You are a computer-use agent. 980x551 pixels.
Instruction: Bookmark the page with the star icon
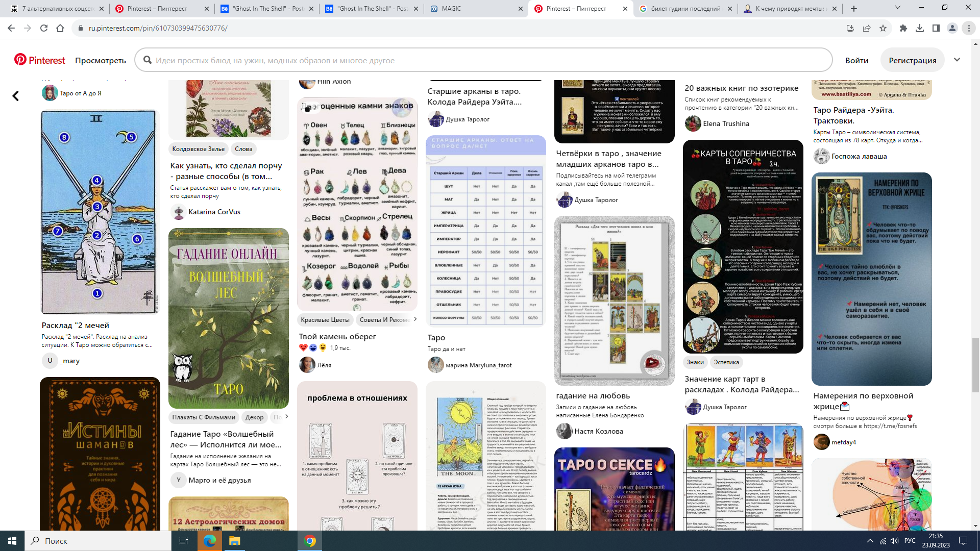[x=883, y=28]
